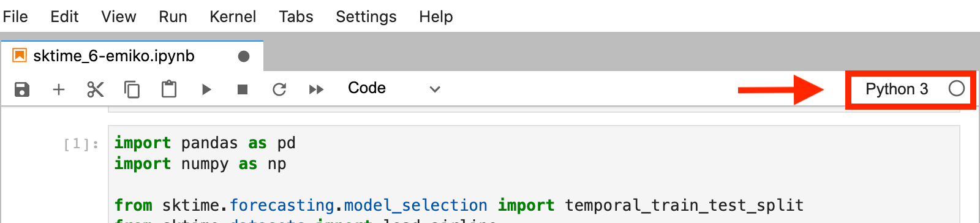The image size is (980, 223).
Task: Expand cell type chevron arrow
Action: pos(435,89)
